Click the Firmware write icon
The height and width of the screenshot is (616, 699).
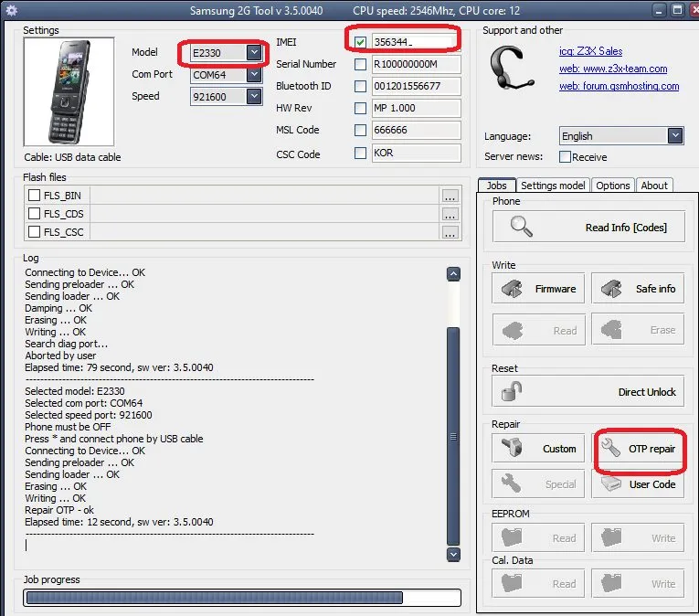coord(512,289)
